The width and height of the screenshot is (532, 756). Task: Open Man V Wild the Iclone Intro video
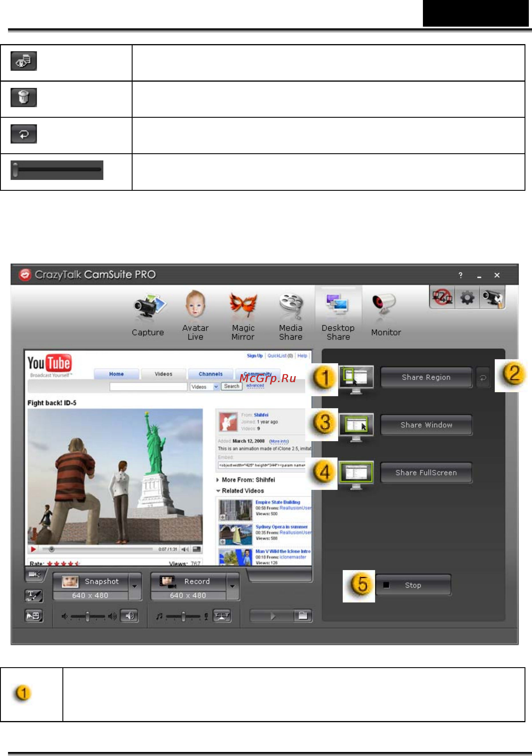tap(283, 551)
